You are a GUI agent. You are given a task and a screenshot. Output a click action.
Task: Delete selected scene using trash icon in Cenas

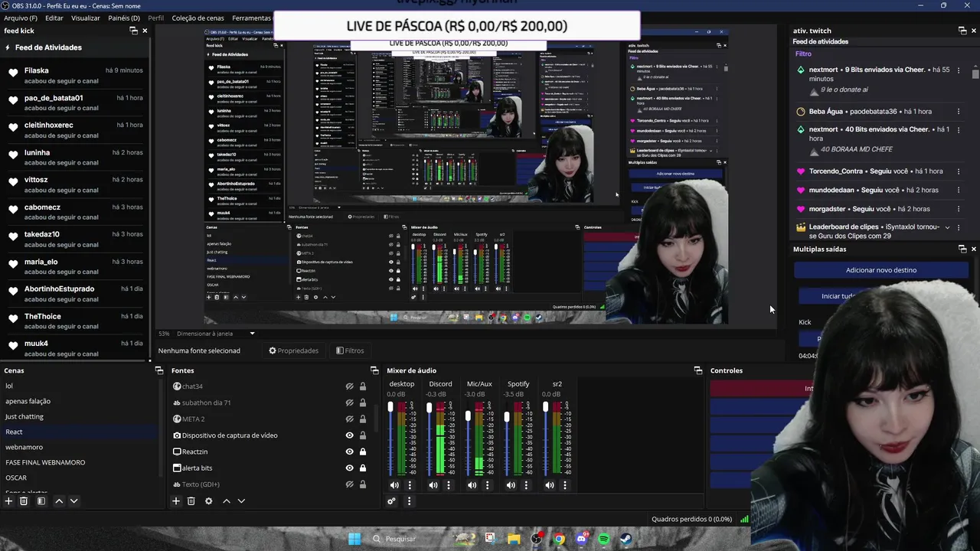(x=24, y=501)
